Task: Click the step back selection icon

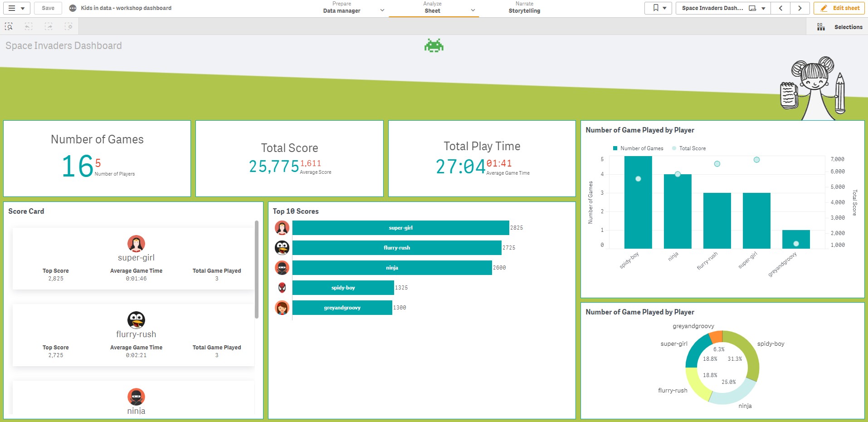Action: point(29,27)
